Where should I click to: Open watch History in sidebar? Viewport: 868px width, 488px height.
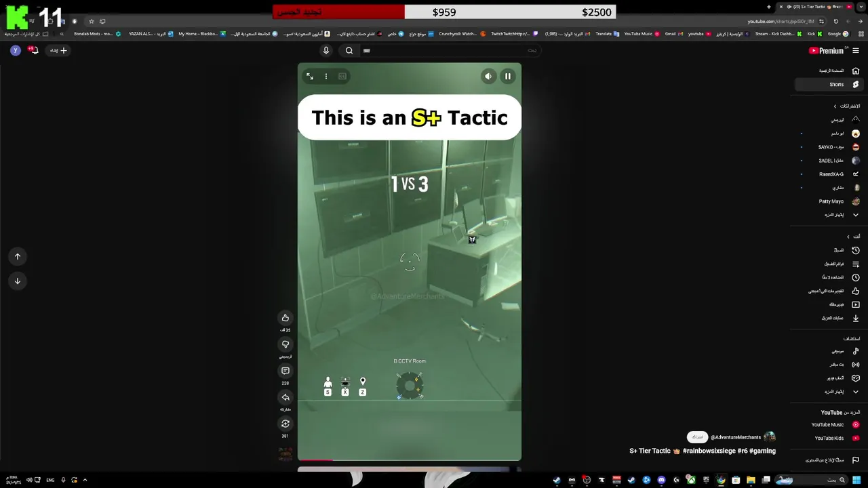(831, 250)
